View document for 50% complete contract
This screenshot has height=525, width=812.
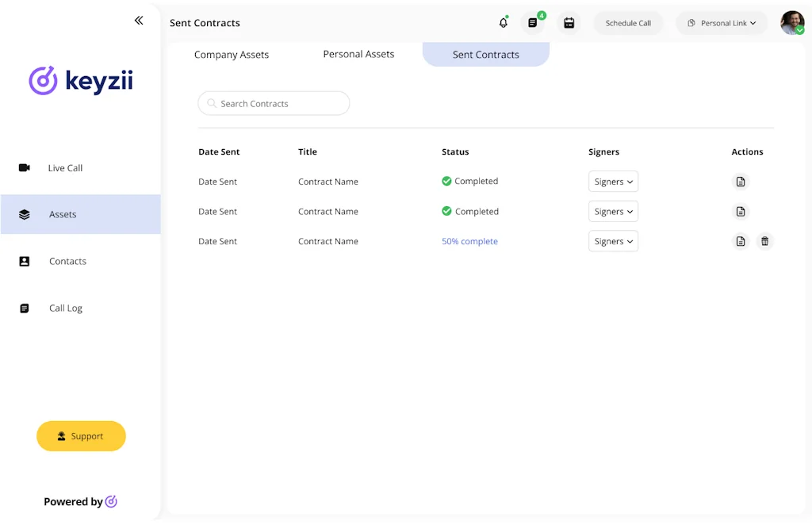(x=741, y=241)
